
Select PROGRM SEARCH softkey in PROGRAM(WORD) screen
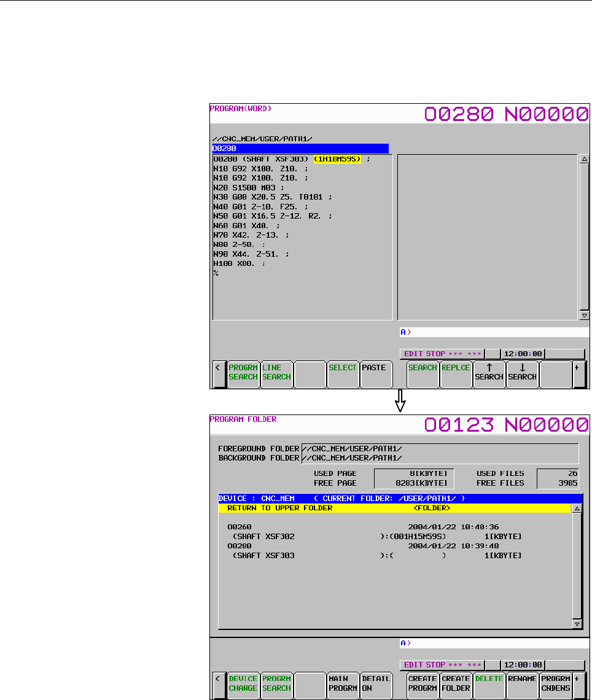coord(243,374)
